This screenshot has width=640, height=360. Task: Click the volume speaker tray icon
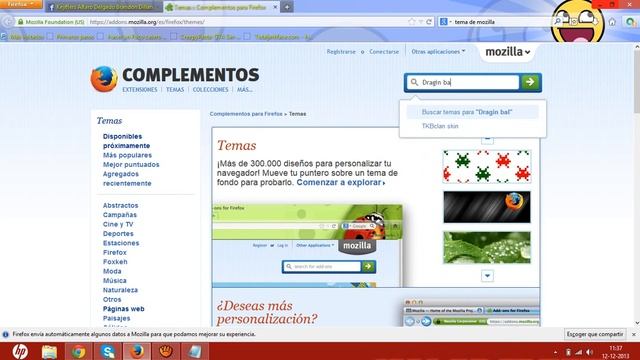tap(589, 352)
